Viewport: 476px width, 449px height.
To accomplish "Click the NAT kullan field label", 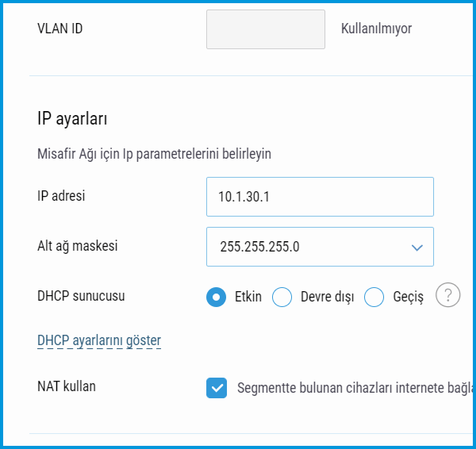I will click(x=67, y=386).
